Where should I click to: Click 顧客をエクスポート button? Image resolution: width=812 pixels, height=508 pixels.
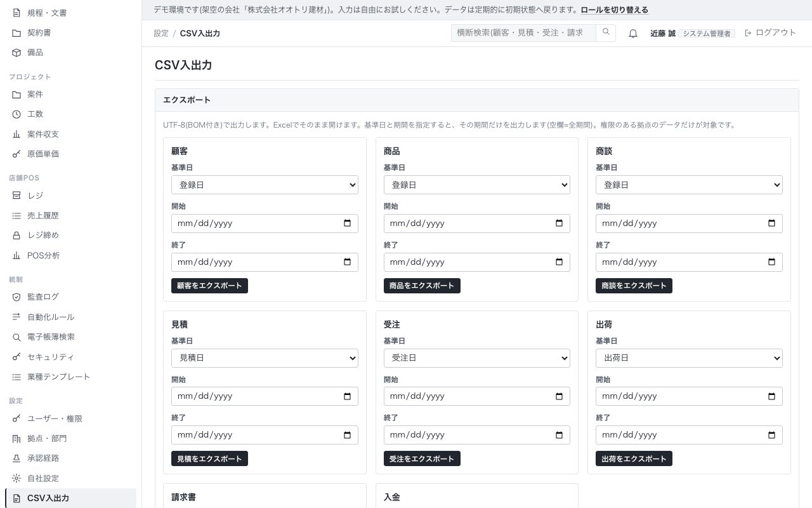[209, 286]
